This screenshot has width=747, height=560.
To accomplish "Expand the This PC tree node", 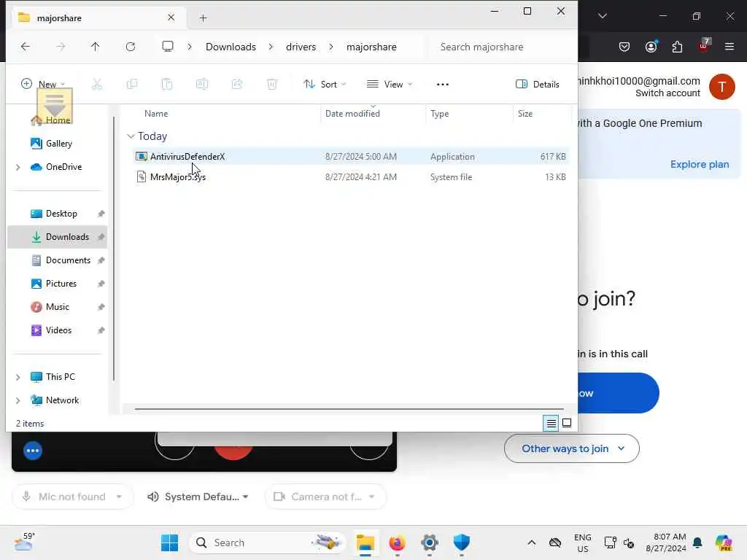I will tap(18, 377).
